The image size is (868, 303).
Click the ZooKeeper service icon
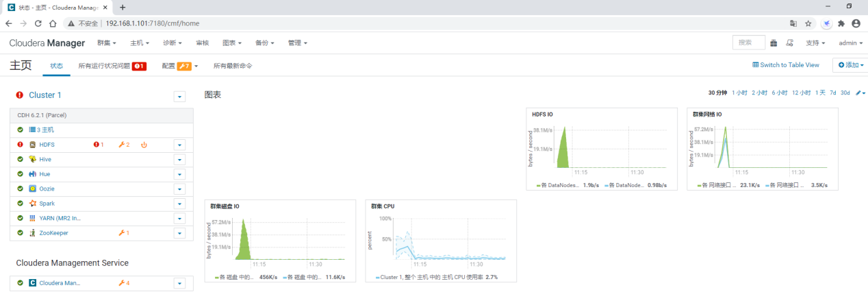pyautogui.click(x=32, y=233)
